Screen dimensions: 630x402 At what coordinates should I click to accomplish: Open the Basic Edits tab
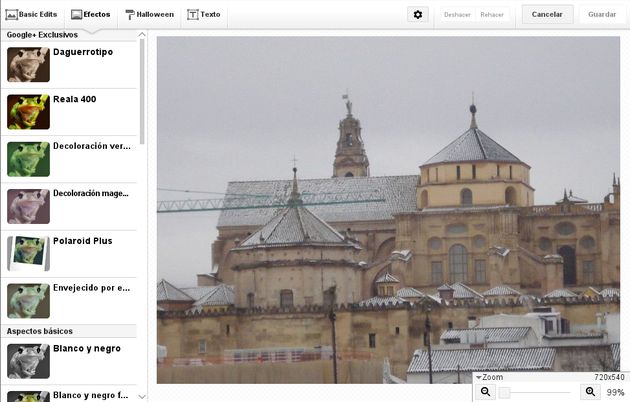point(31,14)
